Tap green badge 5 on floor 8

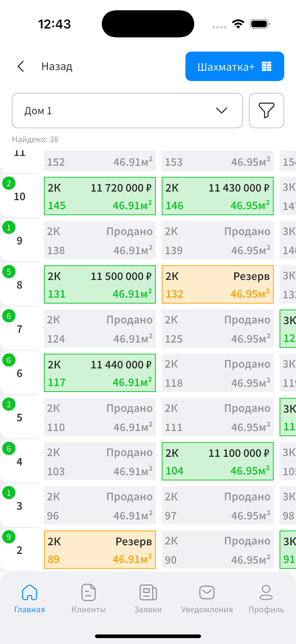point(9,272)
